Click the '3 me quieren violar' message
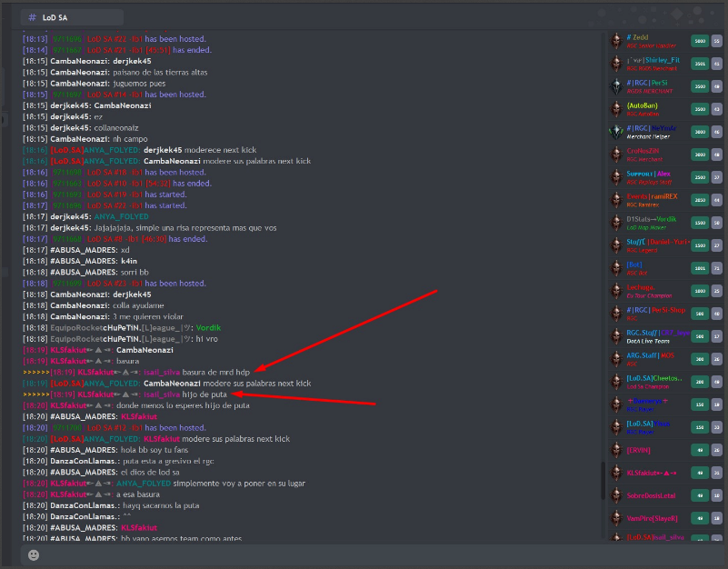 pyautogui.click(x=148, y=317)
